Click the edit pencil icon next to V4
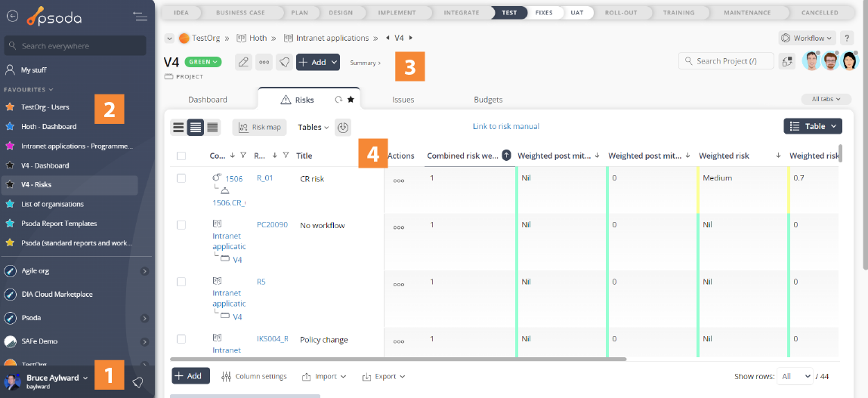Viewport: 868px width, 398px height. (243, 62)
